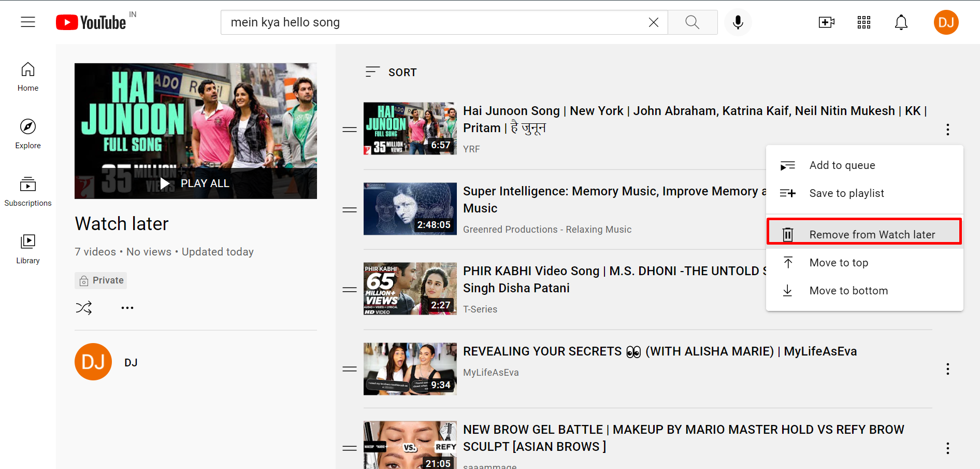Screen dimensions: 980x469
Task: Open three-dot menu for Hai Junoon Song
Action: pos(948,130)
